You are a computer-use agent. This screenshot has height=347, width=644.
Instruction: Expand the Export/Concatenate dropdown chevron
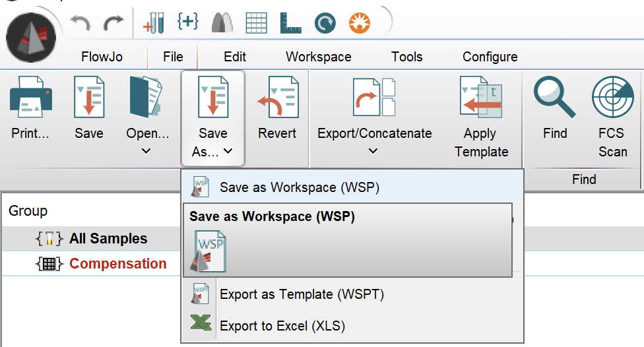coord(373,151)
